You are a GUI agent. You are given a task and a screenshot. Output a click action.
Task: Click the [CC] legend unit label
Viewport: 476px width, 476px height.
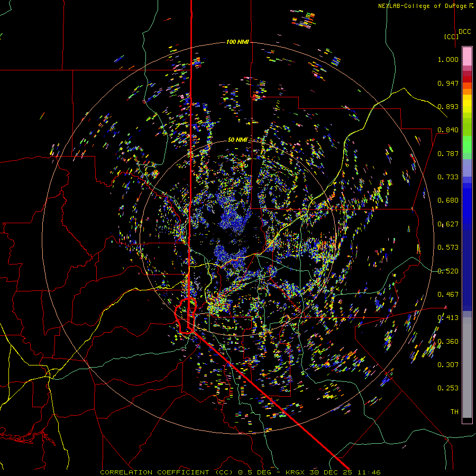click(x=451, y=36)
